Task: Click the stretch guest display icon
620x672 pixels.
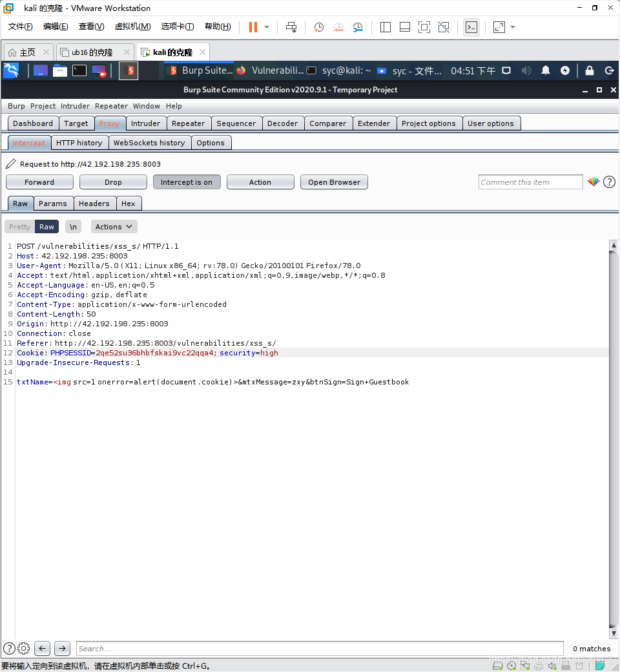Action: (x=499, y=27)
